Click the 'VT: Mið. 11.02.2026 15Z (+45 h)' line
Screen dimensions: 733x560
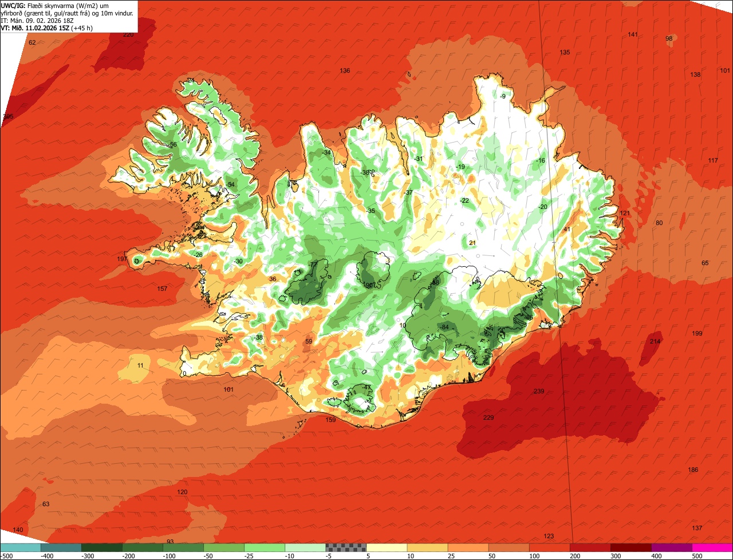click(x=47, y=28)
